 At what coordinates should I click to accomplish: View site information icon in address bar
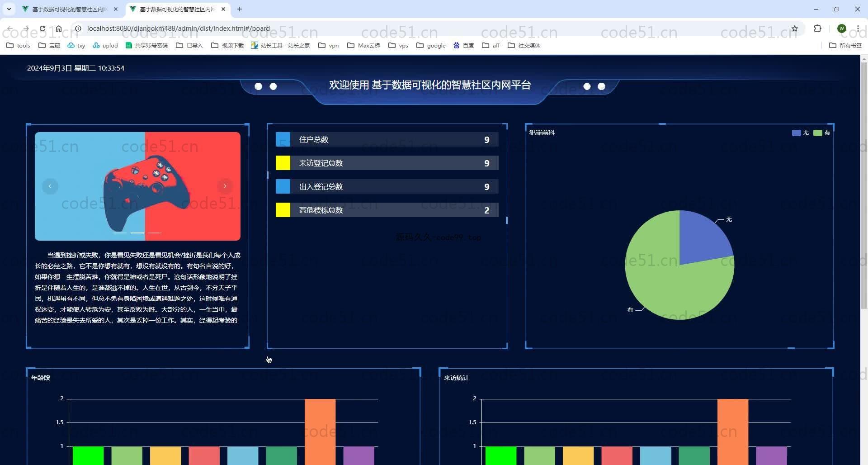pyautogui.click(x=78, y=28)
